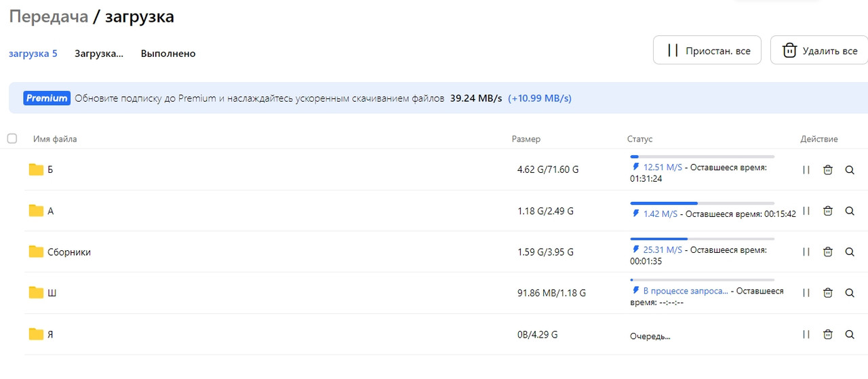Click the Приостан. все button

(707, 50)
